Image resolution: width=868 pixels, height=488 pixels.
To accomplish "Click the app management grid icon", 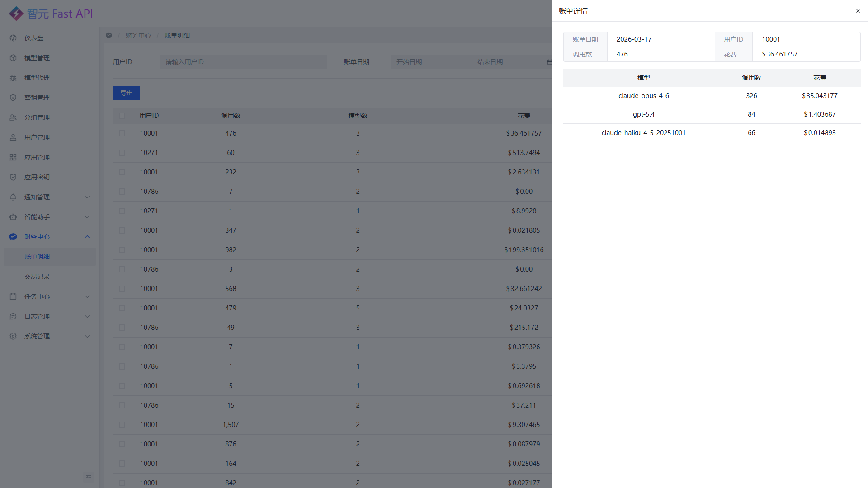I will point(13,157).
